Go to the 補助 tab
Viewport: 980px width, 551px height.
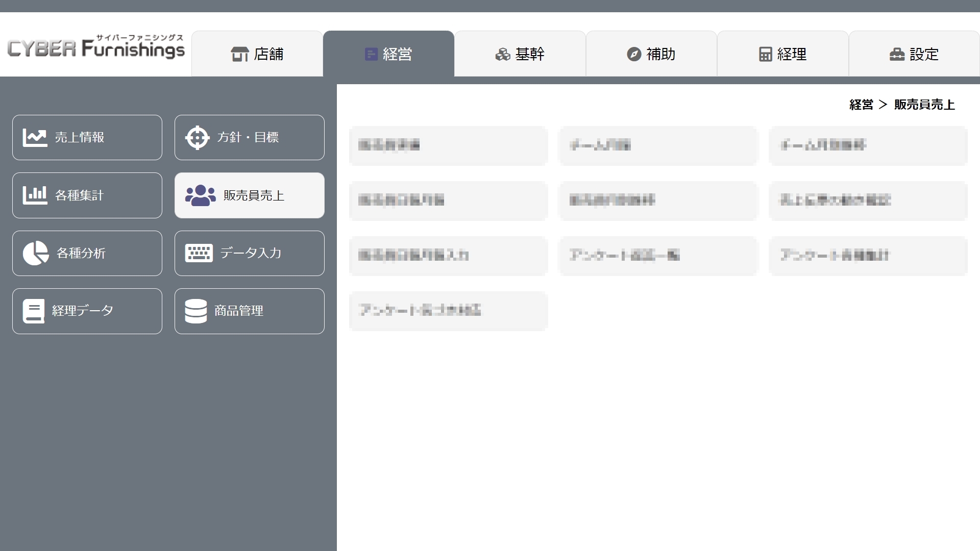[651, 54]
